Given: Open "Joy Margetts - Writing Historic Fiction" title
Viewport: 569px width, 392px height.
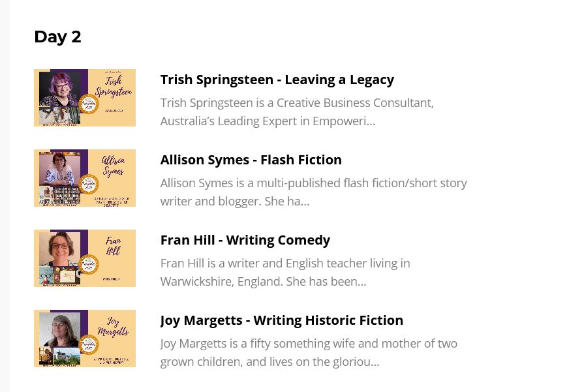Looking at the screenshot, I should coord(281,320).
